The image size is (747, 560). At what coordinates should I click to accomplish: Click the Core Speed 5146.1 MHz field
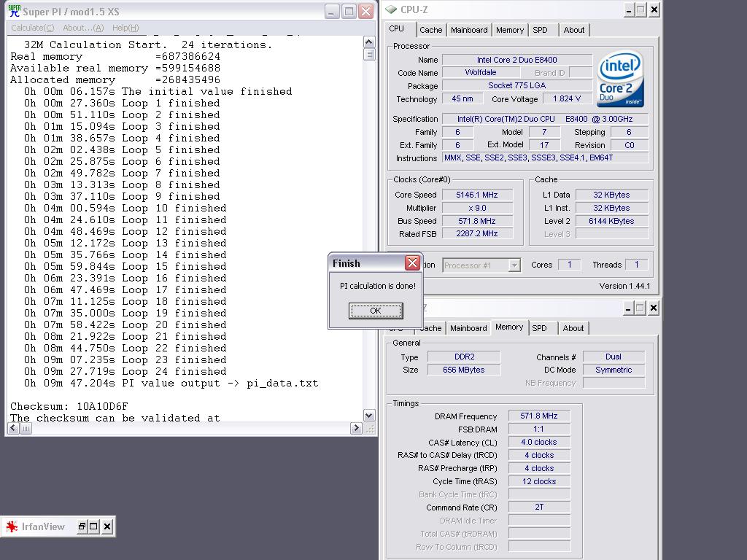[477, 195]
